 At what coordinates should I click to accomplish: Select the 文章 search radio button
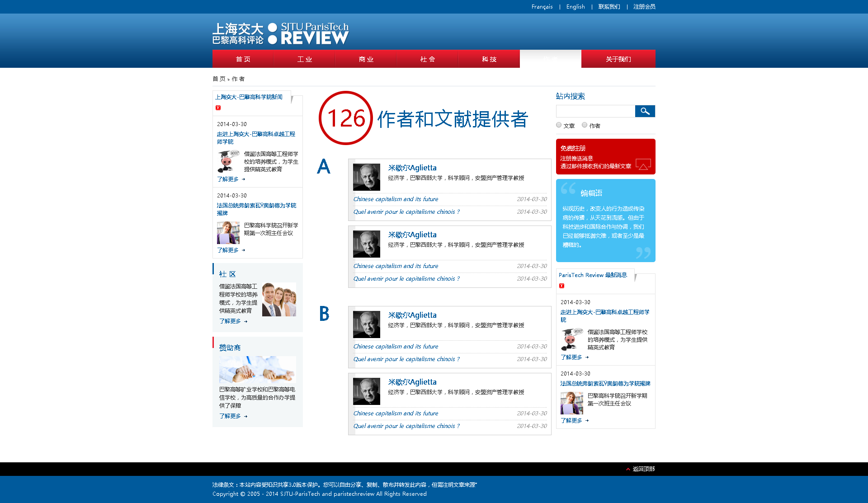point(559,125)
